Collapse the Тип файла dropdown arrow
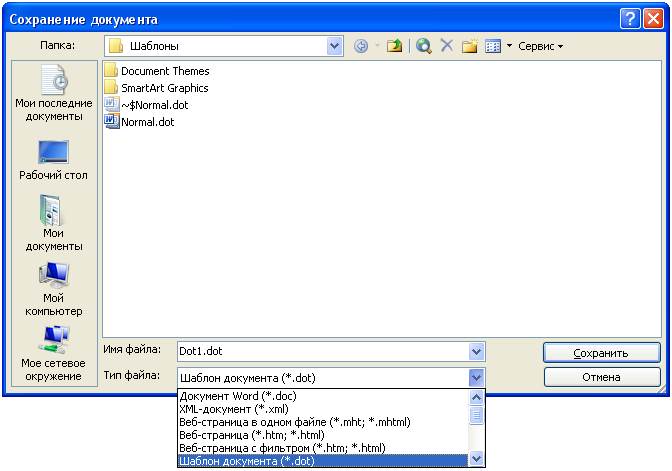Viewport: 672px width, 471px height. [x=476, y=378]
